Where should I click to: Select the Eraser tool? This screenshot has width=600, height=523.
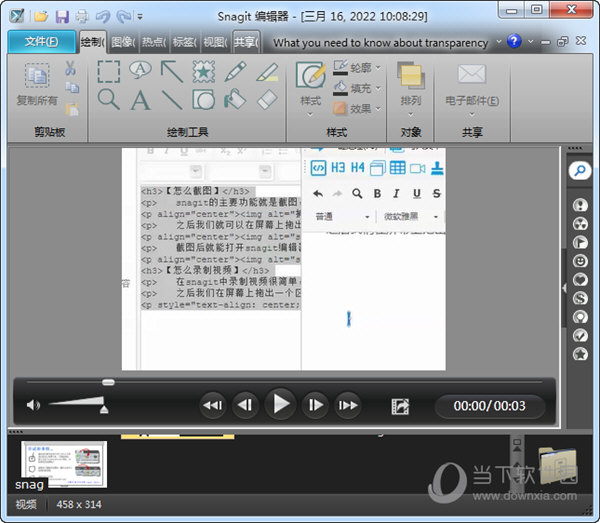coord(267,99)
